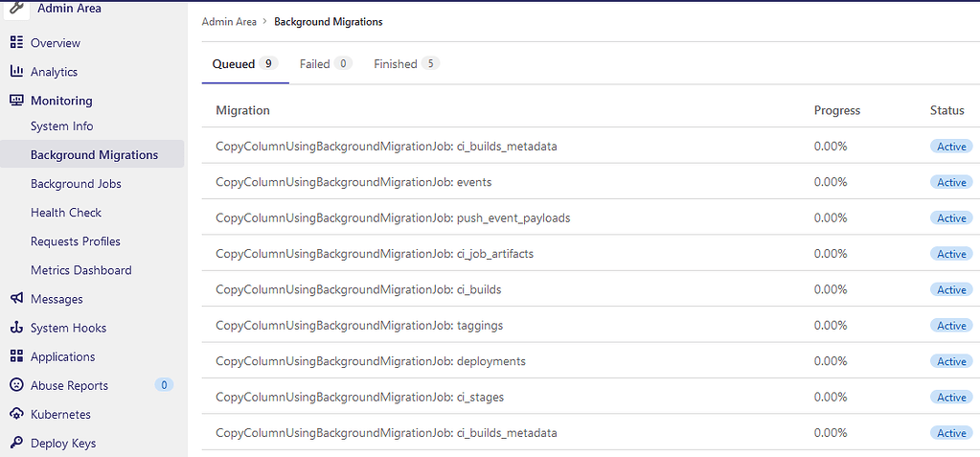The width and height of the screenshot is (980, 457).
Task: Click the System Hooks anchor icon
Action: (x=17, y=328)
